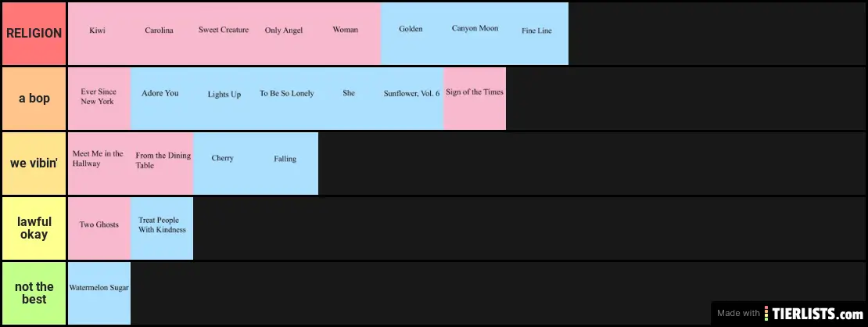The height and width of the screenshot is (327, 868).
Task: Click the Falling tile
Action: (x=287, y=163)
